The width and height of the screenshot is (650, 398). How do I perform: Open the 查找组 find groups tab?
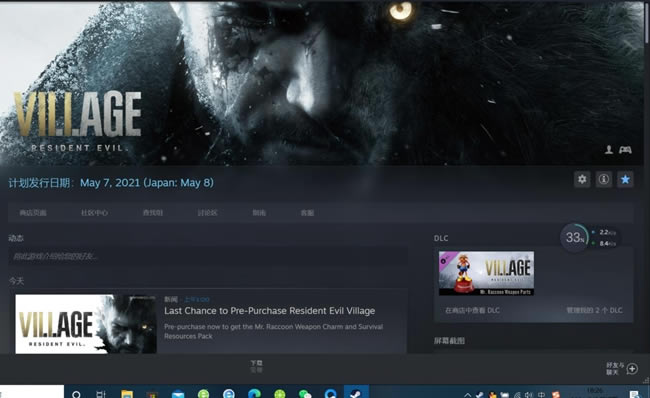(x=153, y=213)
